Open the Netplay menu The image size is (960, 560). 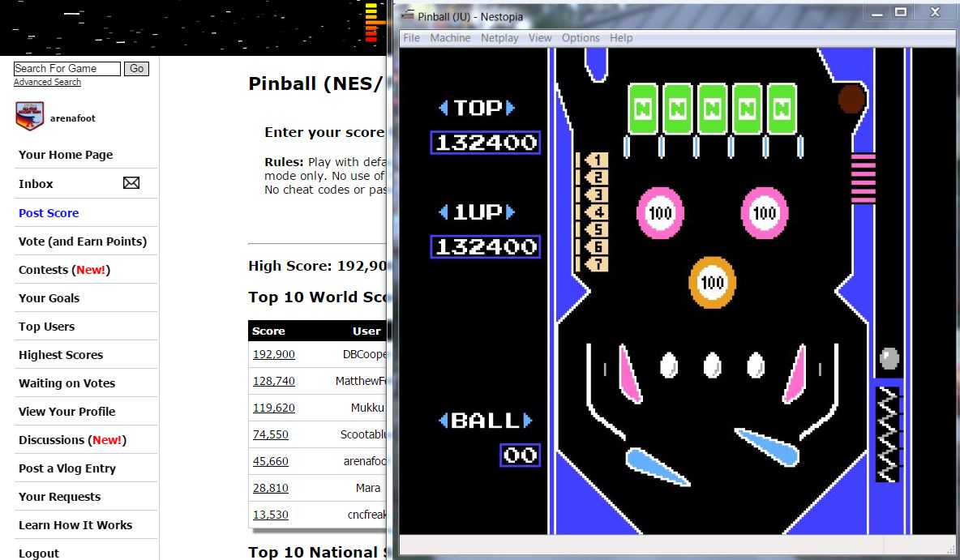click(x=499, y=38)
